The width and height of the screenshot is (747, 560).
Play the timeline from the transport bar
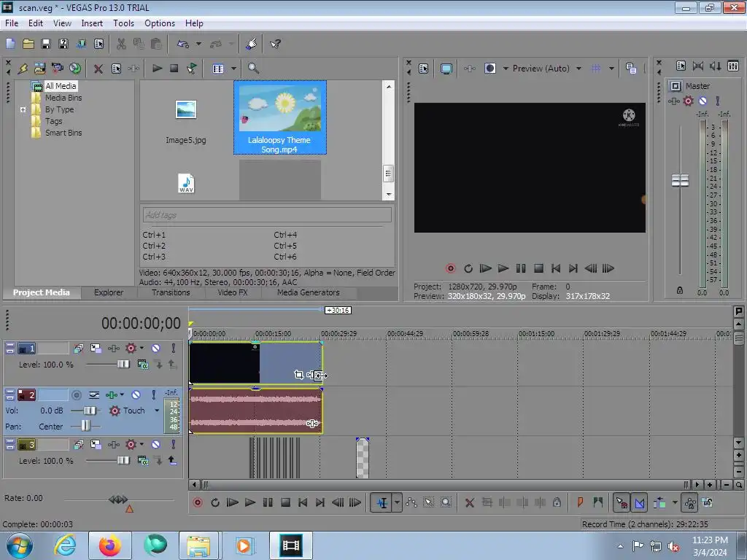[x=249, y=502]
